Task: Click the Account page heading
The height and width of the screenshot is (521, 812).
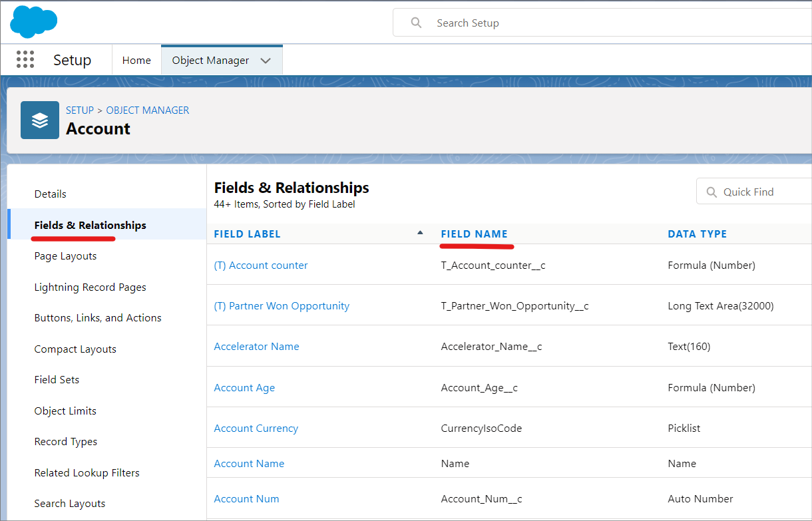Action: tap(98, 128)
